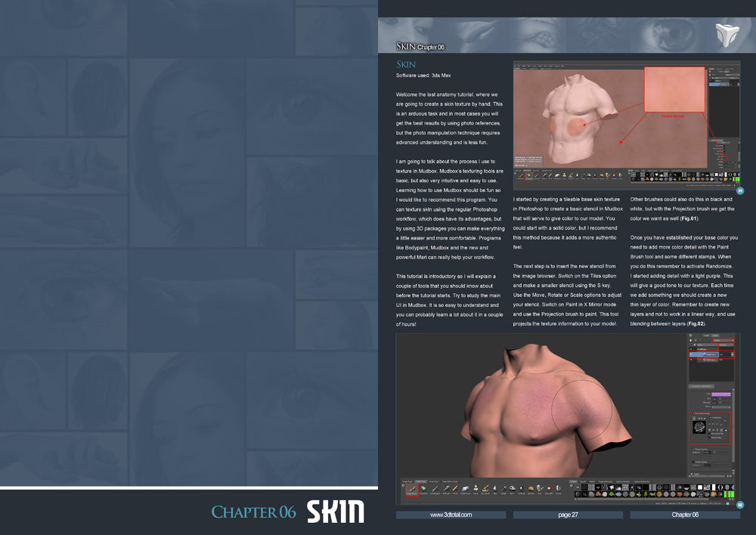Viewport: 756px width, 535px height.
Task: Hide the selected paint layer
Action: pos(691,354)
